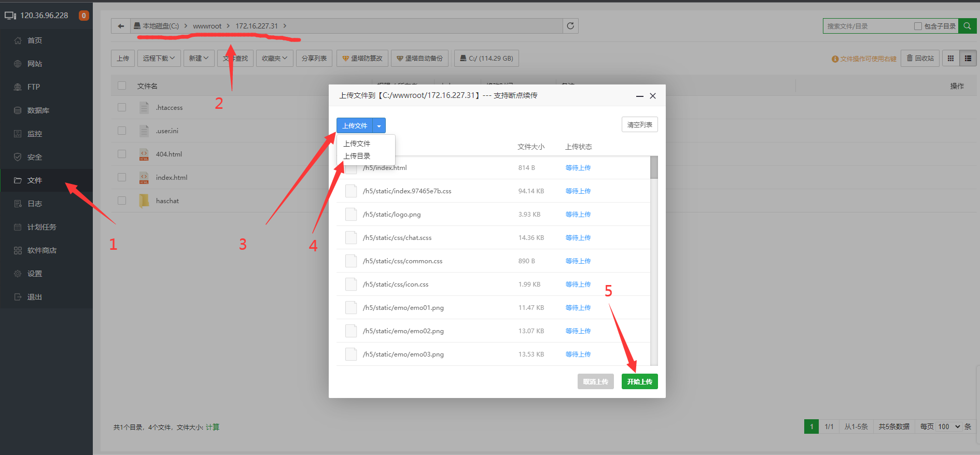Minimize the upload dialog

(639, 96)
